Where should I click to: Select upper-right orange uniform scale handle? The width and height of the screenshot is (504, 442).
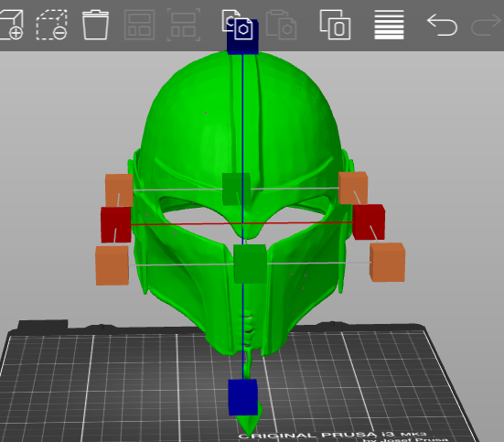[x=353, y=188]
